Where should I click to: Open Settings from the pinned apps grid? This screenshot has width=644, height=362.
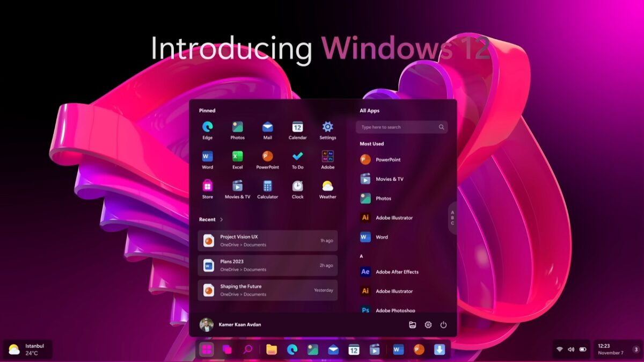(328, 127)
